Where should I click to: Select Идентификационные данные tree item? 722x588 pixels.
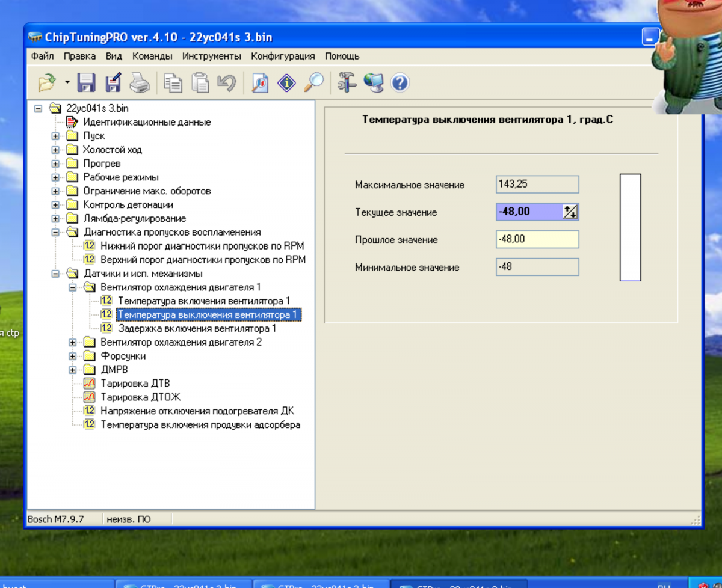[x=147, y=122]
